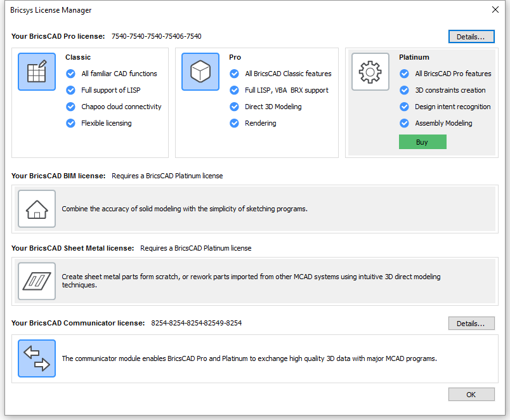Buy the Platinum license
The width and height of the screenshot is (510, 420).
click(x=422, y=142)
